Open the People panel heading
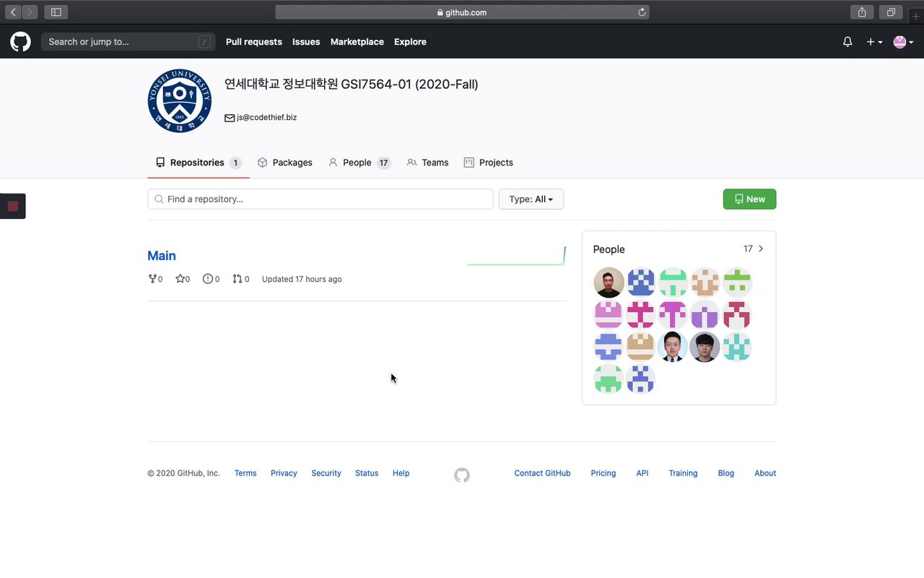This screenshot has height=578, width=924. 609,249
